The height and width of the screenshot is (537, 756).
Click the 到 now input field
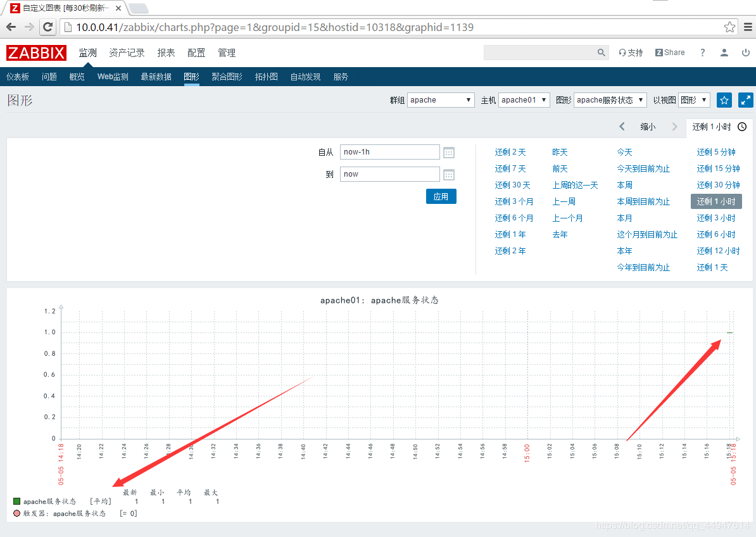[389, 174]
